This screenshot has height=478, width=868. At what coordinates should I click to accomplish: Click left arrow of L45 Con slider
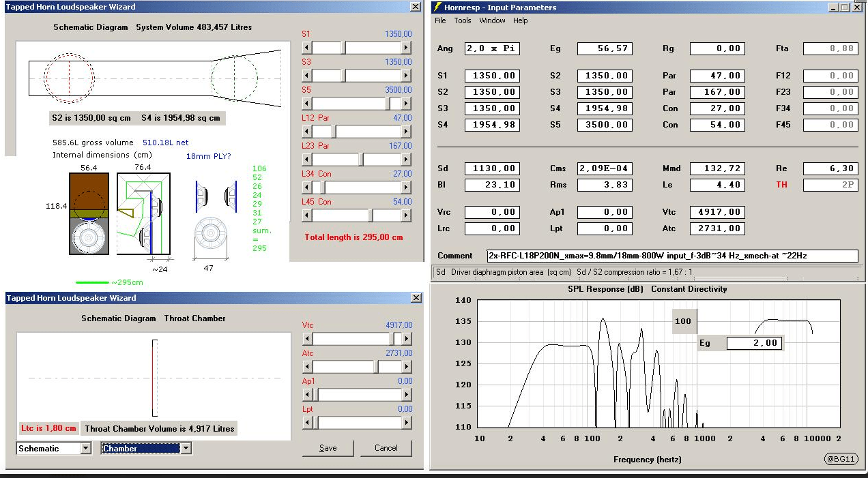tap(307, 215)
